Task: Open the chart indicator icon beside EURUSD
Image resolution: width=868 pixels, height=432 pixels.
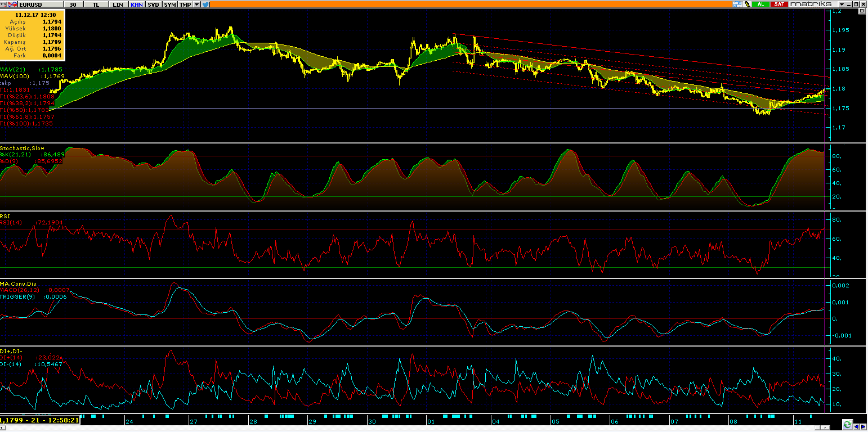Action: [x=14, y=4]
